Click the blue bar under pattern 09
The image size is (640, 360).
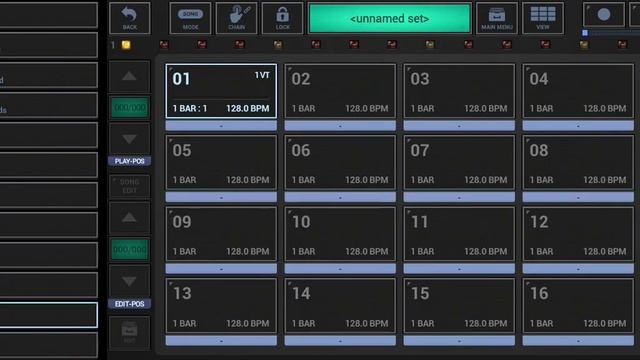221,269
